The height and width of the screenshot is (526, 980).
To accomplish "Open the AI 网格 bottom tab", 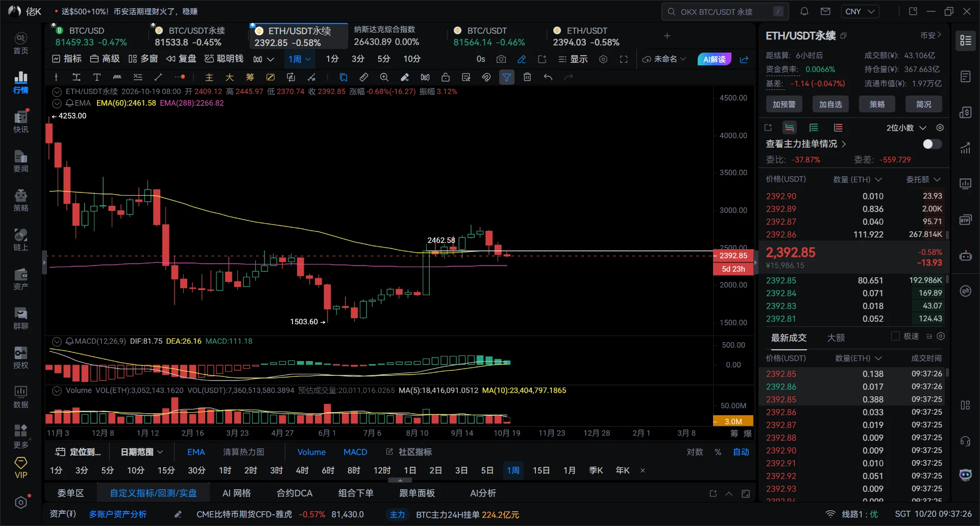I will pyautogui.click(x=236, y=493).
